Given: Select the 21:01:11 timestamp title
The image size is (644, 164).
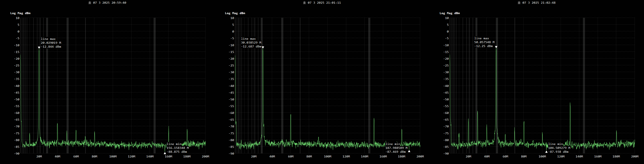Looking at the screenshot, I should (322, 3).
